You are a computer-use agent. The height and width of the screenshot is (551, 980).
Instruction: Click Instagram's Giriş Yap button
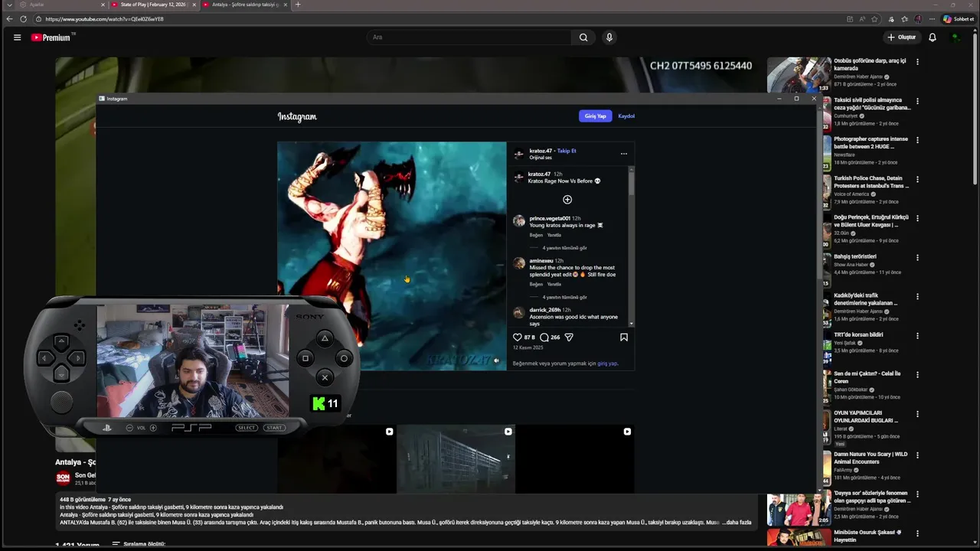(x=595, y=116)
